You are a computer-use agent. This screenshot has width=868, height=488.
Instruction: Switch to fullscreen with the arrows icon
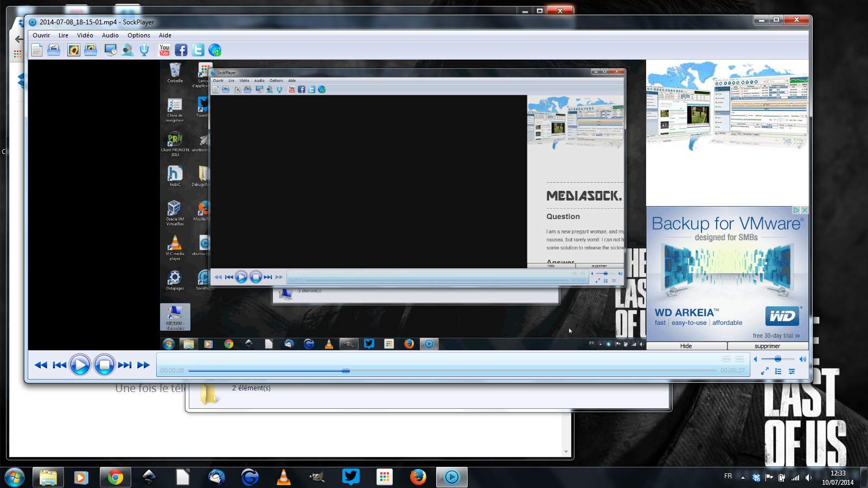click(765, 371)
